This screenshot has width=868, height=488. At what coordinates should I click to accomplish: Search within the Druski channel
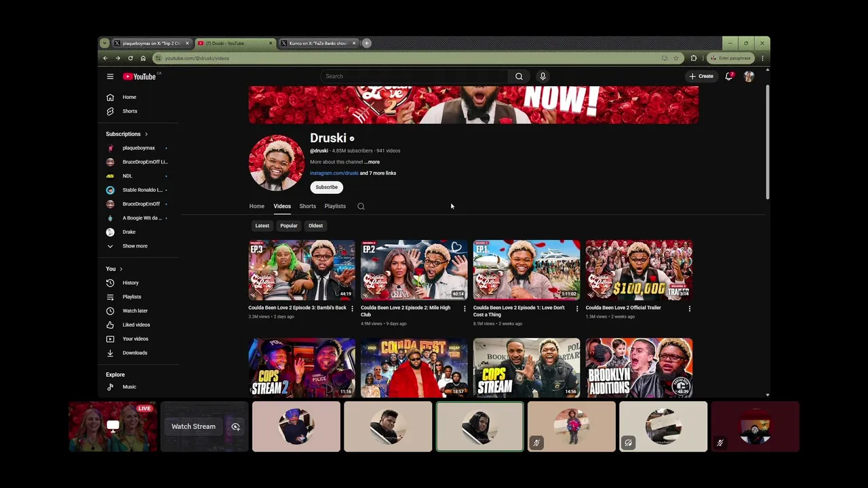point(361,206)
